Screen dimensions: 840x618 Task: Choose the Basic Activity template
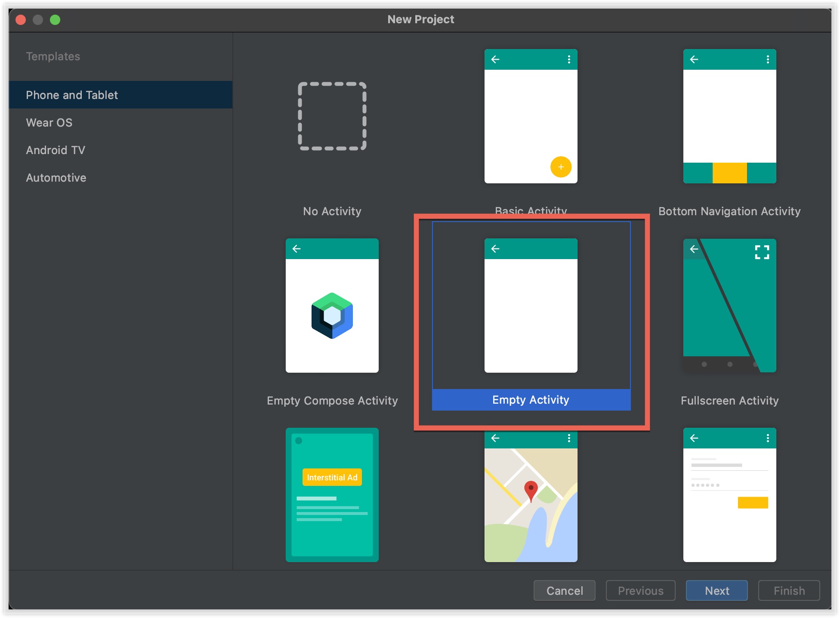tap(531, 116)
